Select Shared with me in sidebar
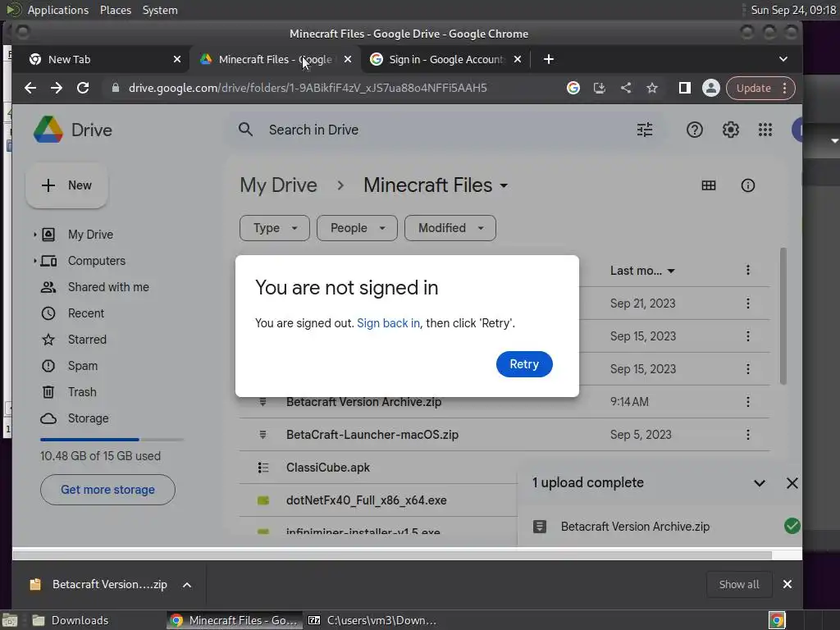 (x=108, y=287)
